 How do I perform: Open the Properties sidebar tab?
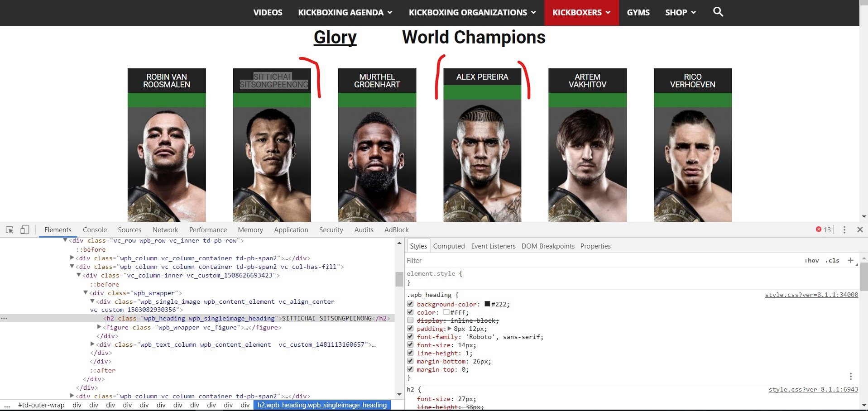point(595,246)
